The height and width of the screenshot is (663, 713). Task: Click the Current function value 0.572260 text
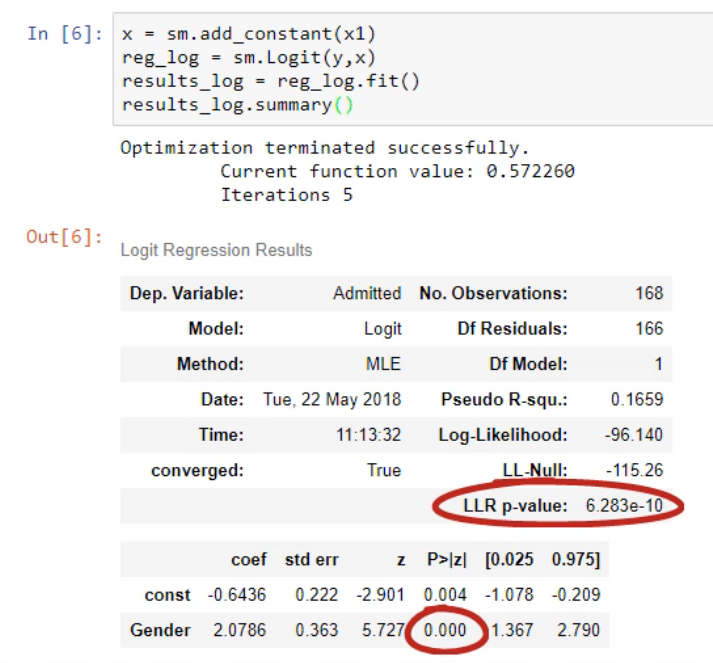pos(397,171)
